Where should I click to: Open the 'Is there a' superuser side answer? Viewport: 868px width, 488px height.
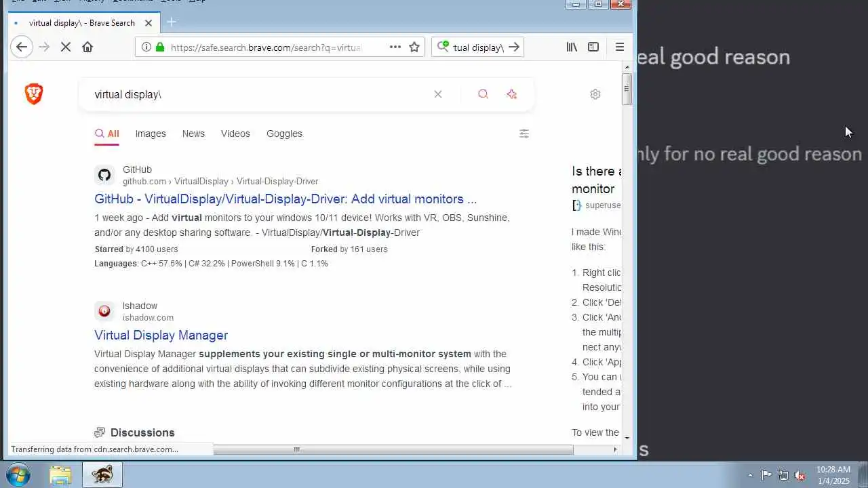point(596,180)
